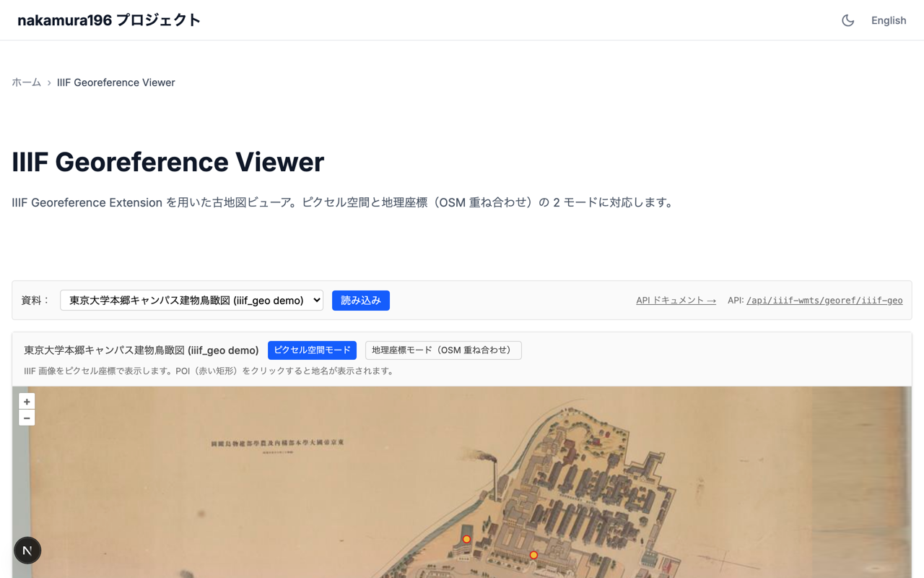Viewport: 924px width, 578px height.
Task: Click the IIIF Georeference Viewer breadcrumb text
Action: click(116, 82)
